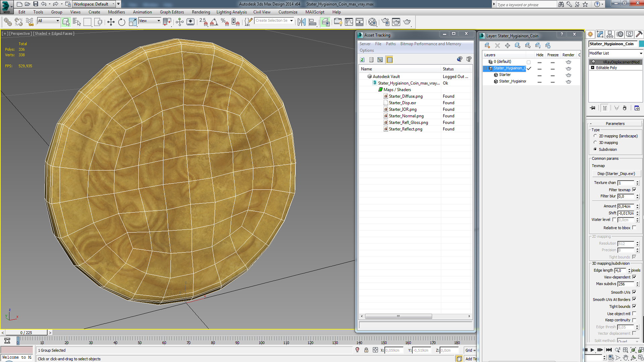Screen dimensions: 644x362
Task: Enable Water level checkbox
Action: tap(614, 220)
